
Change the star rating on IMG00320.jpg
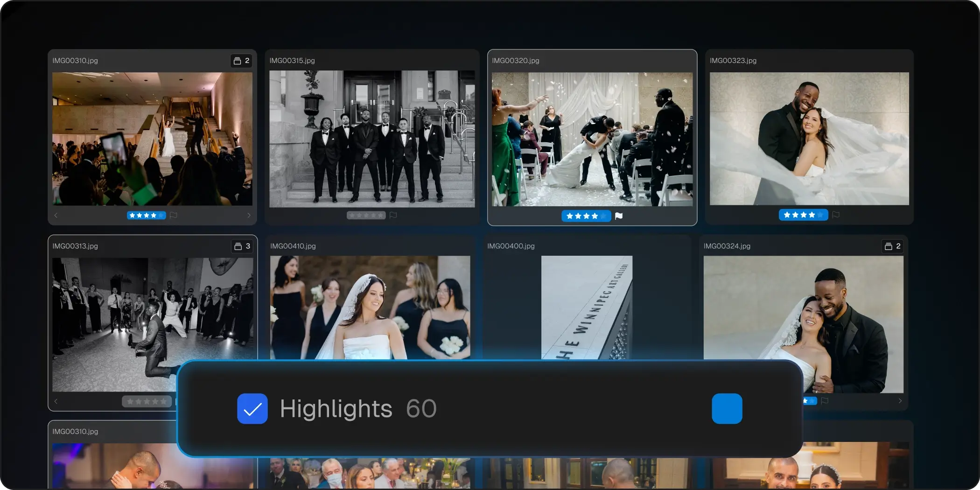click(586, 216)
